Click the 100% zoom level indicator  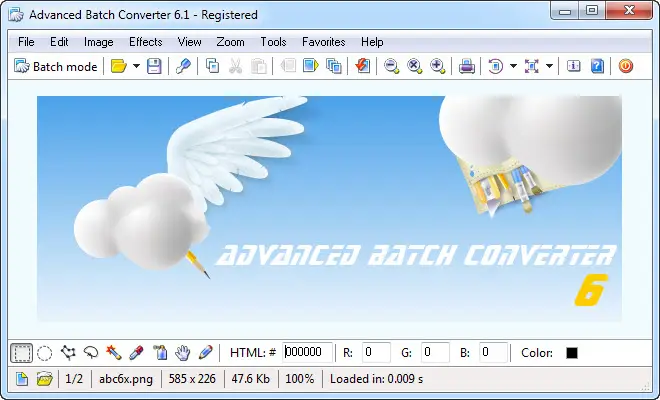[x=300, y=379]
